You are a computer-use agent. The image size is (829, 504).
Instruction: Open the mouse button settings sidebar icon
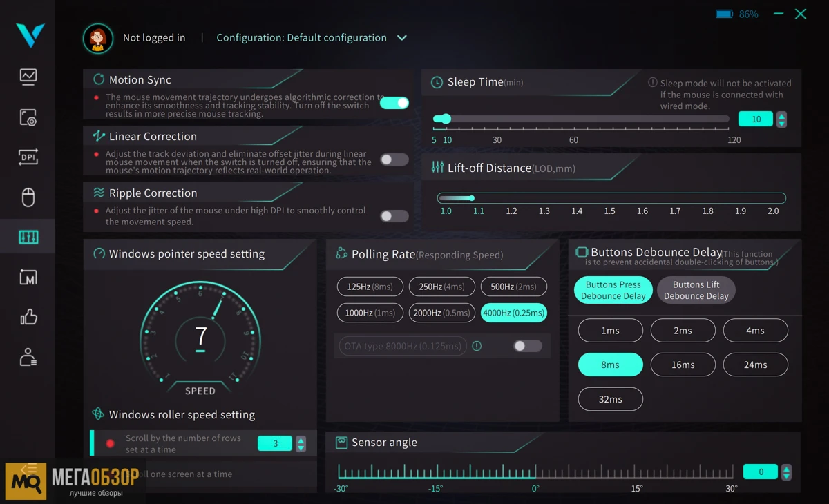(x=28, y=197)
